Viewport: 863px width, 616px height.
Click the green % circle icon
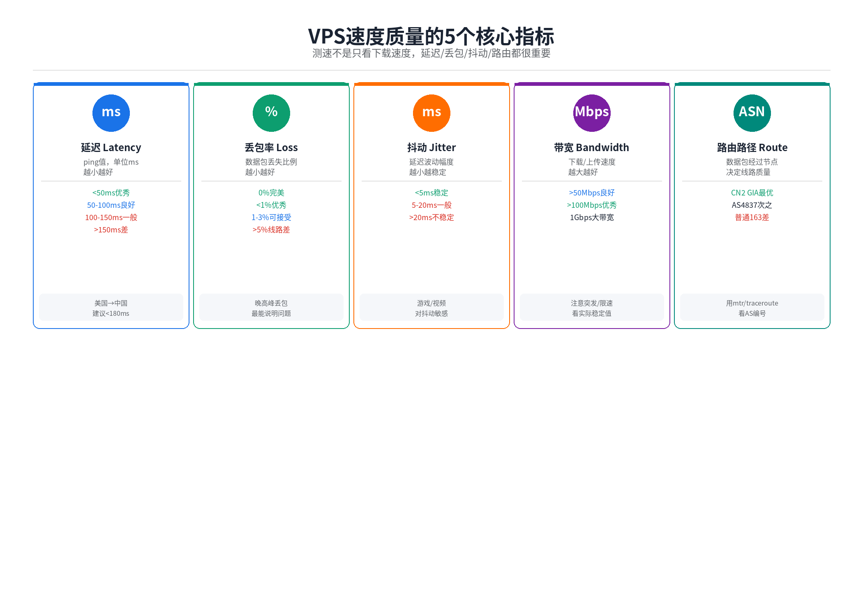(x=271, y=113)
